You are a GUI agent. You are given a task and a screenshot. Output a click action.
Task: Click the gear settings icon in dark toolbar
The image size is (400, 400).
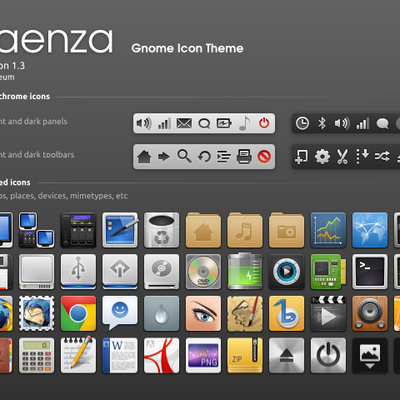click(x=322, y=156)
